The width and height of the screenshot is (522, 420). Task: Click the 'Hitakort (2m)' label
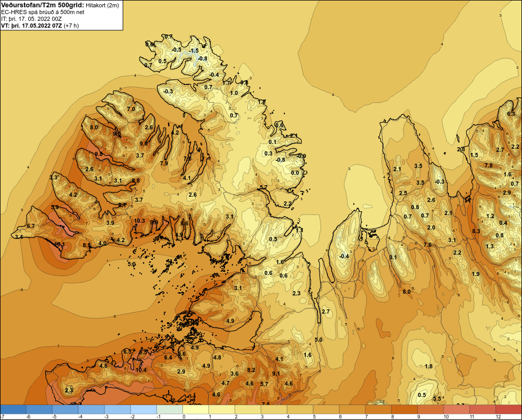[x=102, y=5]
